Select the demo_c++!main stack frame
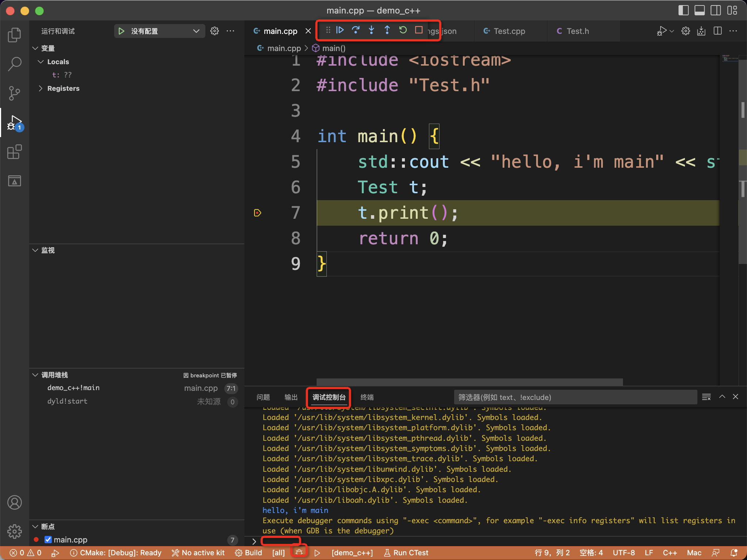Viewport: 747px width, 560px height. pos(137,388)
